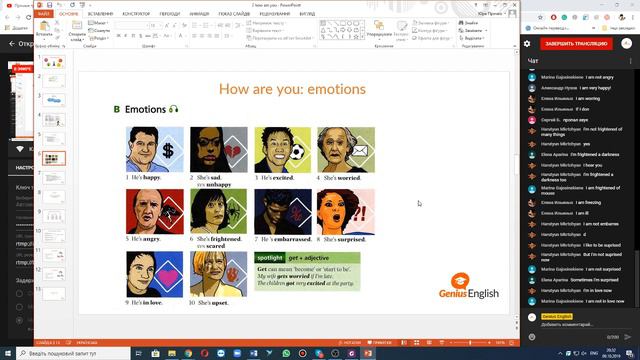Switch to the ПОКАЗ СЛАЙДІВ tab
Viewport: 640px width, 360px height.
pyautogui.click(x=234, y=14)
